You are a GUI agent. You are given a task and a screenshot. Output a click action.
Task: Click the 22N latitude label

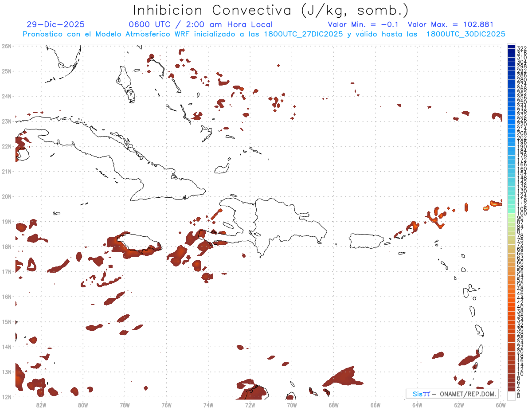coord(7,146)
